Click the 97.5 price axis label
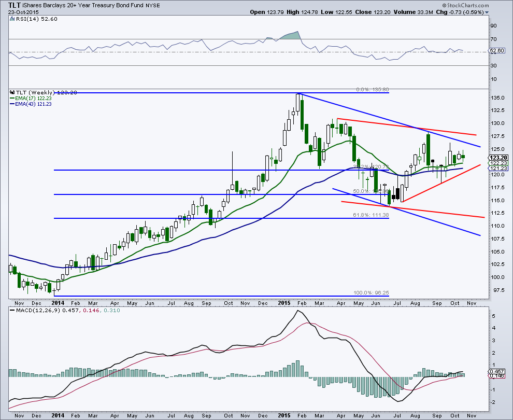This screenshot has height=420, width=513. [x=498, y=290]
